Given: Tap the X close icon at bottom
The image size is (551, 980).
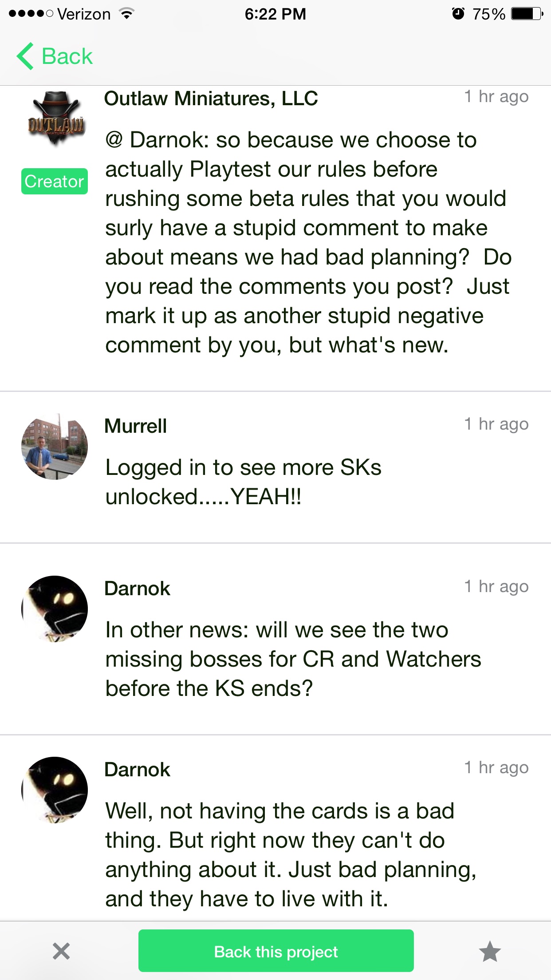Looking at the screenshot, I should 61,951.
